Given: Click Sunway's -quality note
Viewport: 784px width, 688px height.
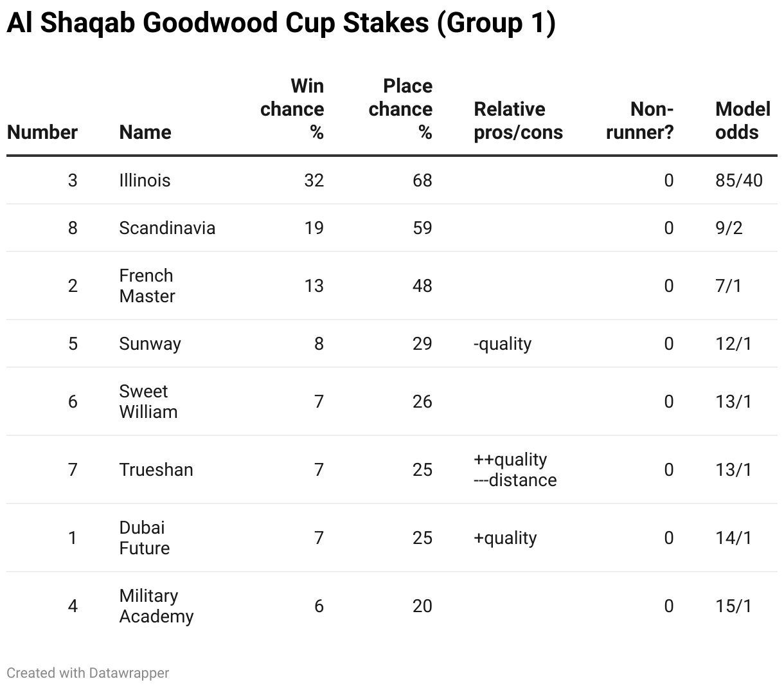Looking at the screenshot, I should tap(503, 344).
